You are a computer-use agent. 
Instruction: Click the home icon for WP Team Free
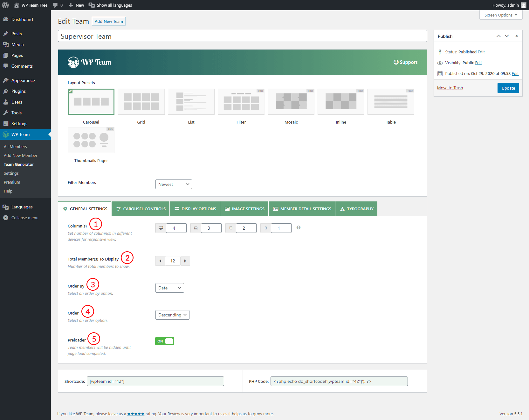tap(17, 5)
